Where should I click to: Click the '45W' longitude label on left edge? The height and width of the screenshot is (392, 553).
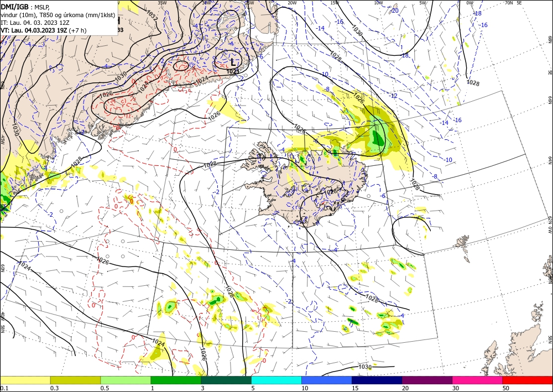tap(2, 139)
